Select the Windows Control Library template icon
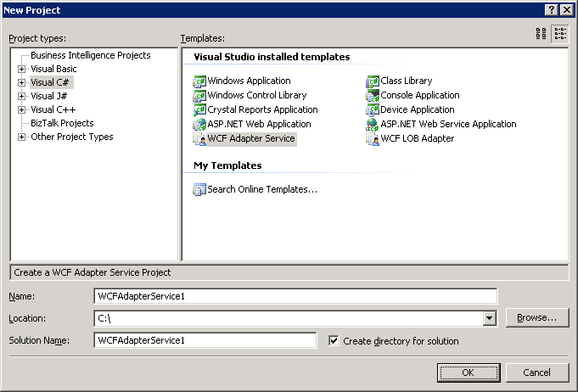Image resolution: width=578 pixels, height=392 pixels. (199, 95)
